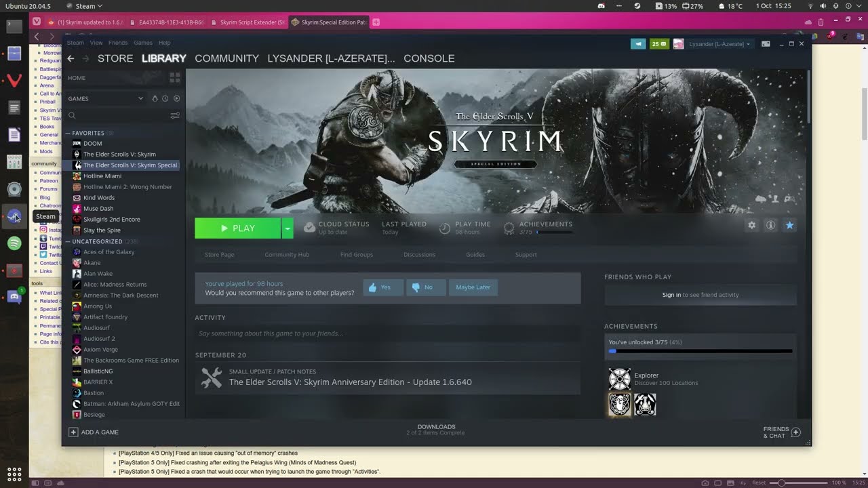Click the Steam back arrow
This screenshot has height=488, width=868.
(x=71, y=58)
